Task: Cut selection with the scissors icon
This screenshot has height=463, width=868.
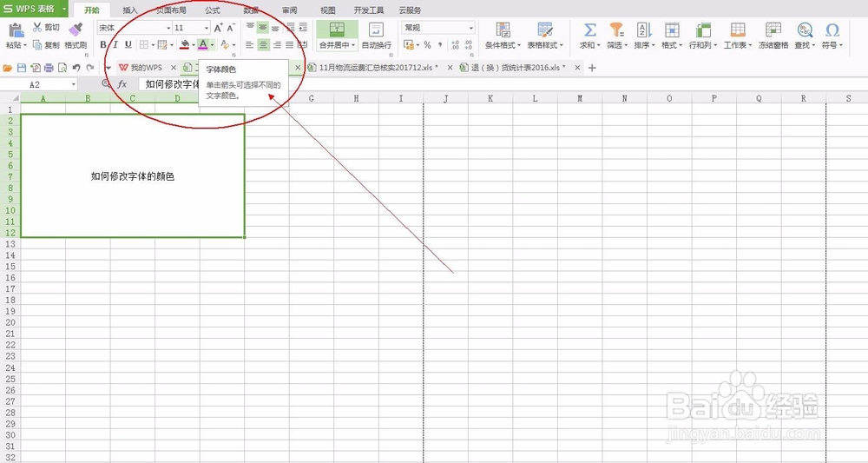Action: point(37,27)
